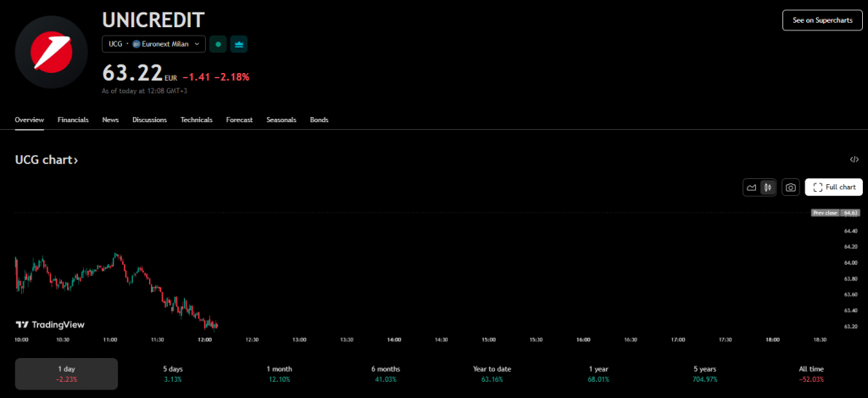The height and width of the screenshot is (398, 868).
Task: Select the 1 day range
Action: pyautogui.click(x=66, y=373)
